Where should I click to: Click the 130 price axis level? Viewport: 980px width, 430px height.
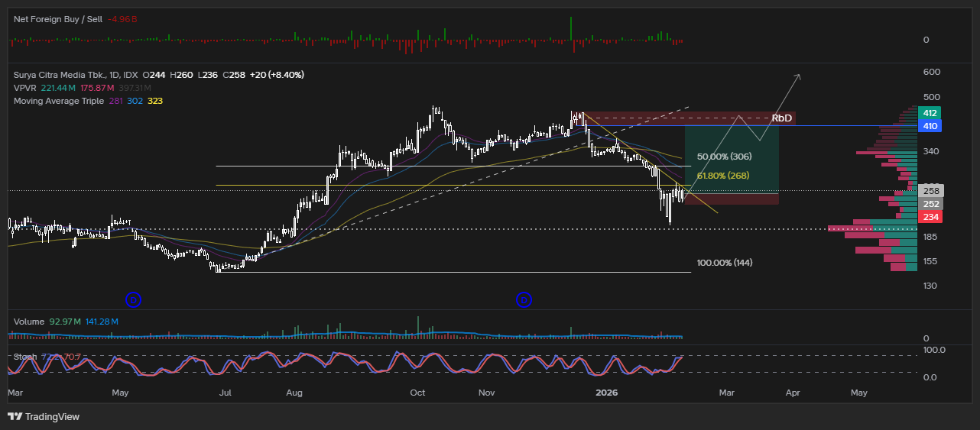pos(932,286)
